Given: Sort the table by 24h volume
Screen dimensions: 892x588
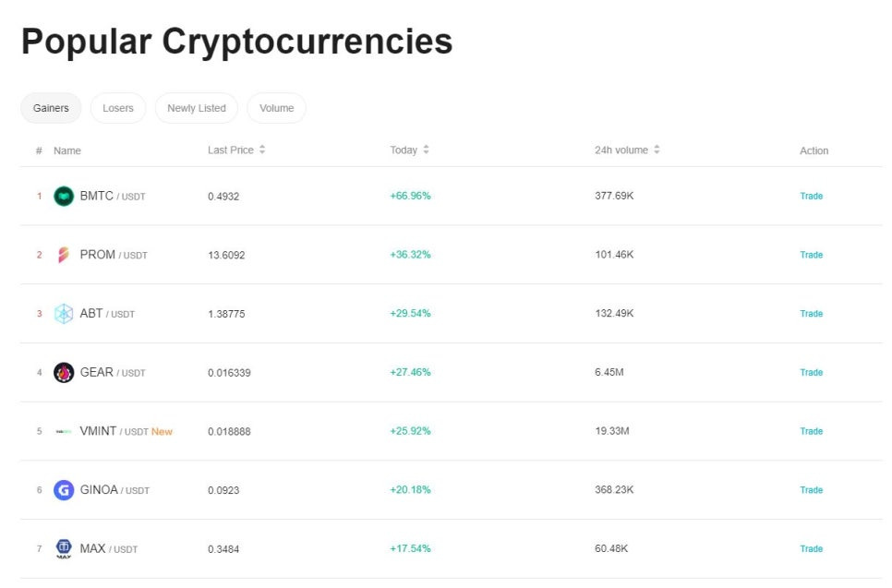Looking at the screenshot, I should pyautogui.click(x=627, y=150).
